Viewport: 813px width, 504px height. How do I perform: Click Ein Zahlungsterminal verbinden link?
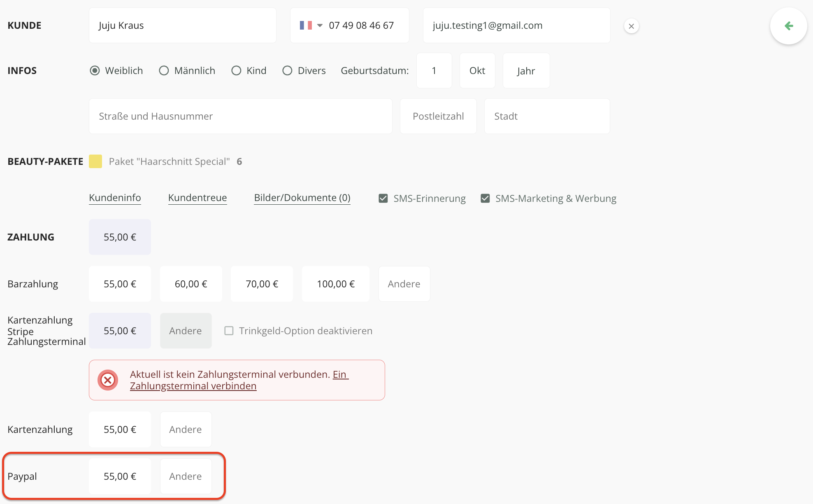(x=193, y=386)
